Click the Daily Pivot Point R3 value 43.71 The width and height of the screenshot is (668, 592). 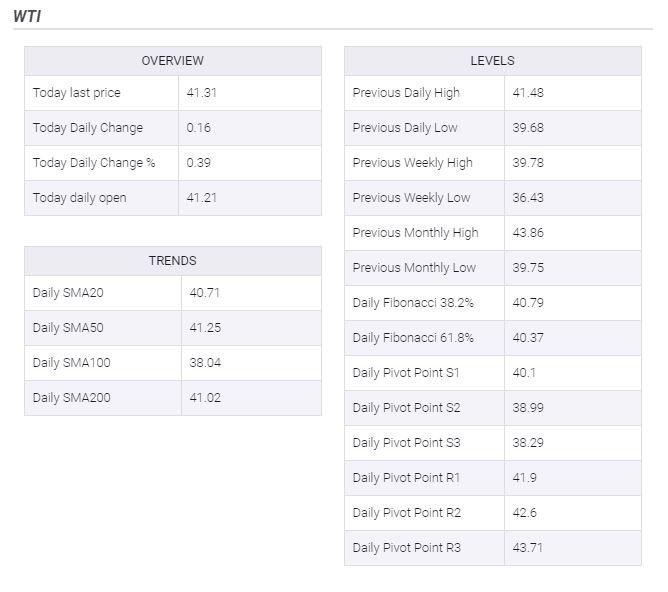point(528,548)
